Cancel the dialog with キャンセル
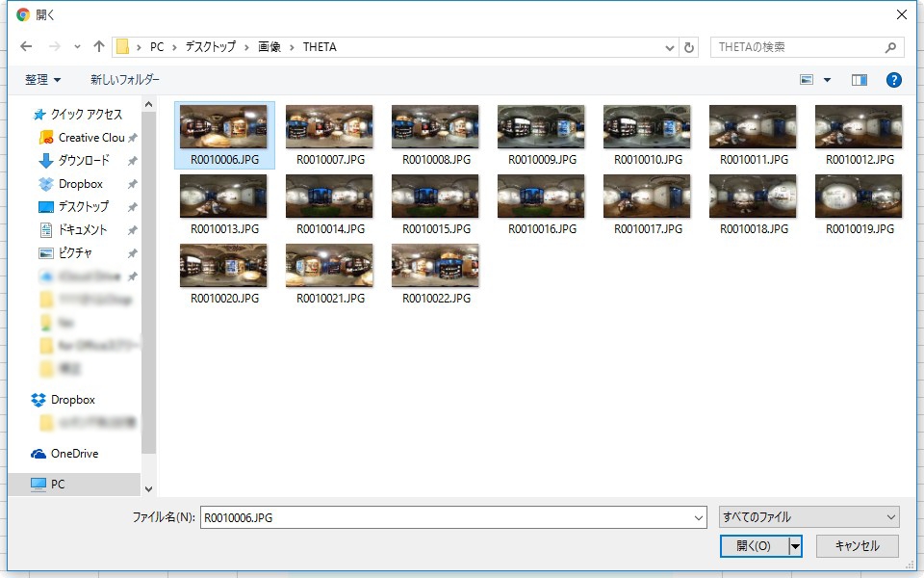The width and height of the screenshot is (924, 578). coord(857,546)
